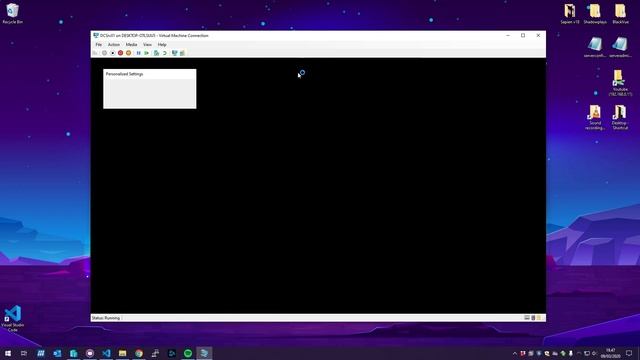Reset the virtual machine via green icon

pos(147,53)
